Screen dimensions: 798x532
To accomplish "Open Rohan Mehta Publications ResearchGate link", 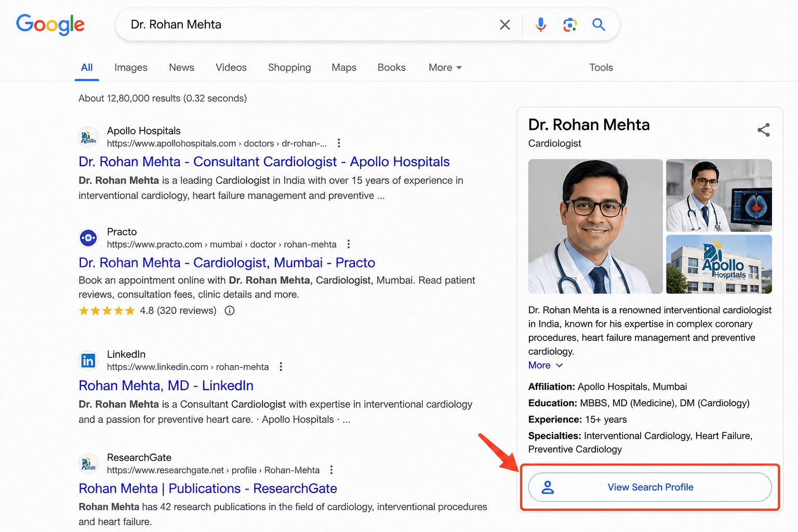I will pyautogui.click(x=208, y=488).
